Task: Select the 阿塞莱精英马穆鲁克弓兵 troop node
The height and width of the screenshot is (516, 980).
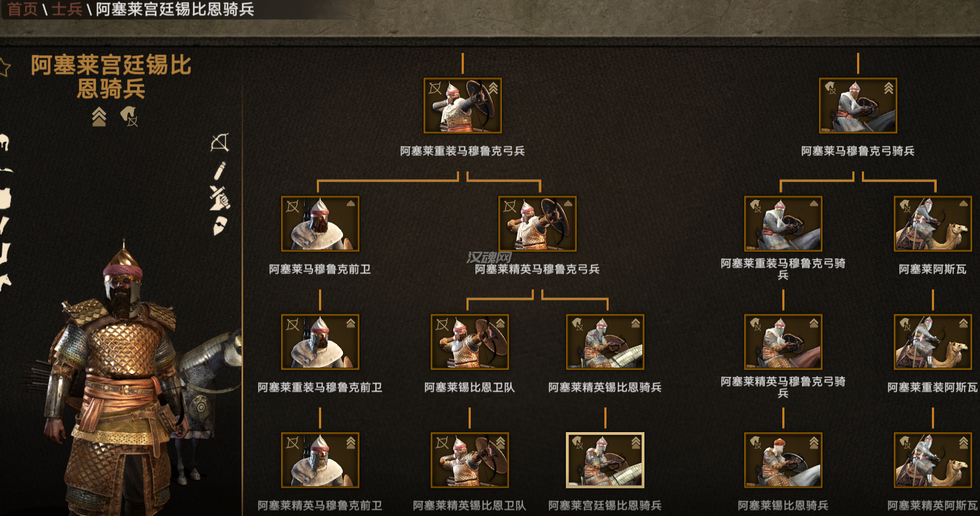Action: click(x=538, y=224)
